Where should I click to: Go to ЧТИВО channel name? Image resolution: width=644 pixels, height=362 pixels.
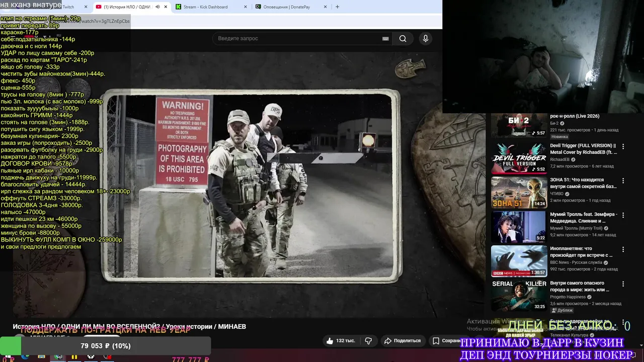(556, 194)
